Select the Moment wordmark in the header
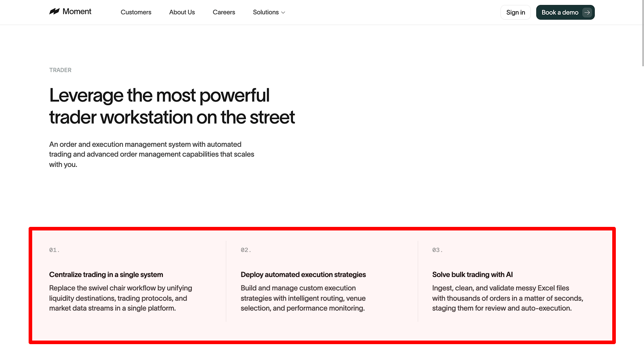 tap(77, 11)
